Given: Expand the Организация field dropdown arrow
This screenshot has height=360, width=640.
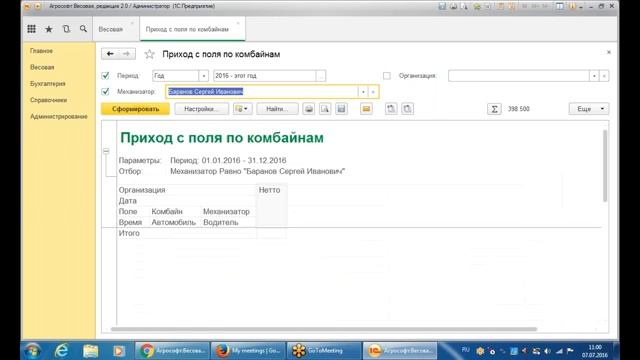Looking at the screenshot, I should (x=594, y=76).
